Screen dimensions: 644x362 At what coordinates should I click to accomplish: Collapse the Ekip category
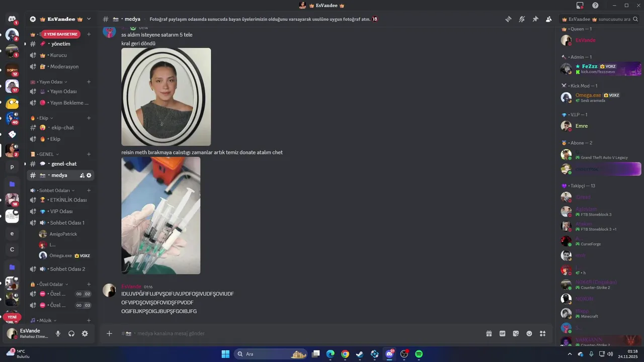[x=41, y=118]
